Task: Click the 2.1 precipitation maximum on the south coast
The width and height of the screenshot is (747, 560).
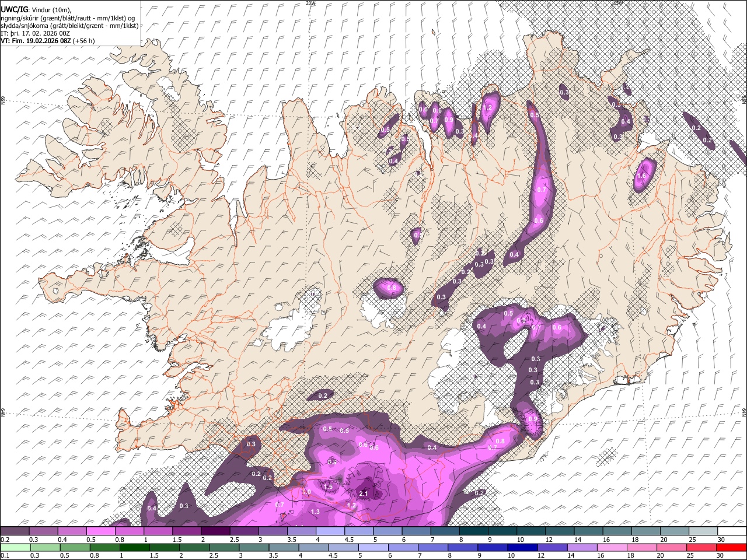Action: (x=364, y=494)
